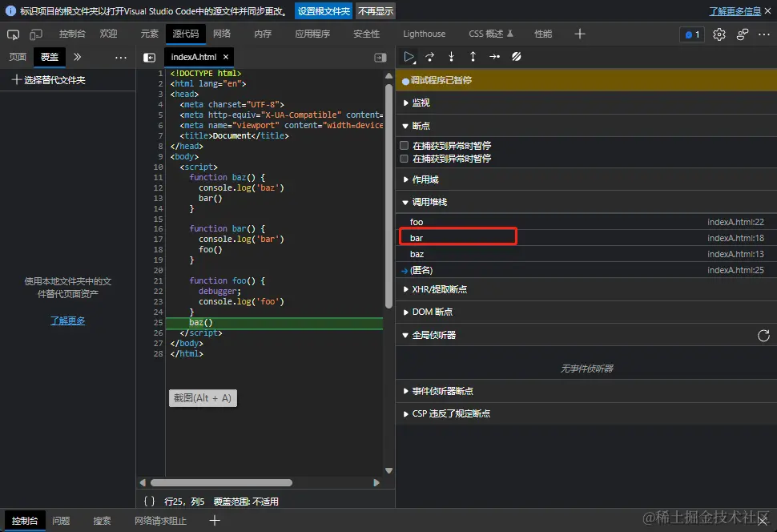Toggle the navigator sidebar icon
777x532 pixels.
coord(149,58)
